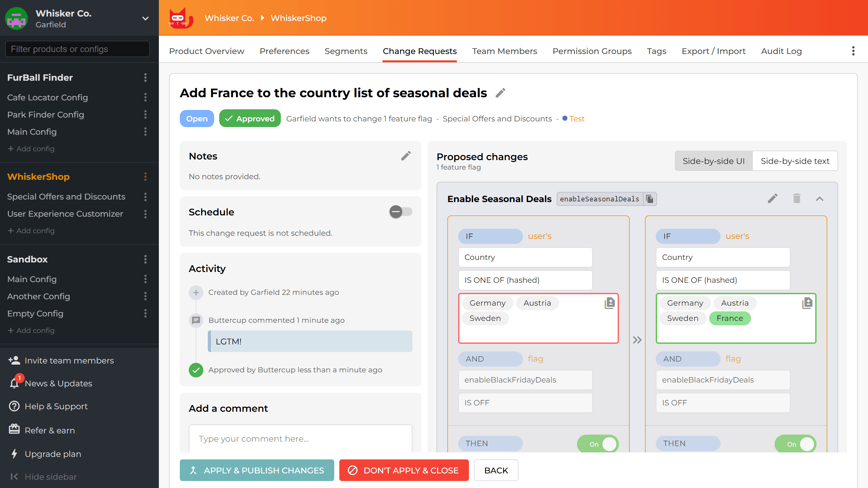Open proposed enableBlackFridayDeals flag dropdown
Screen dimensions: 868x488
tap(723, 380)
